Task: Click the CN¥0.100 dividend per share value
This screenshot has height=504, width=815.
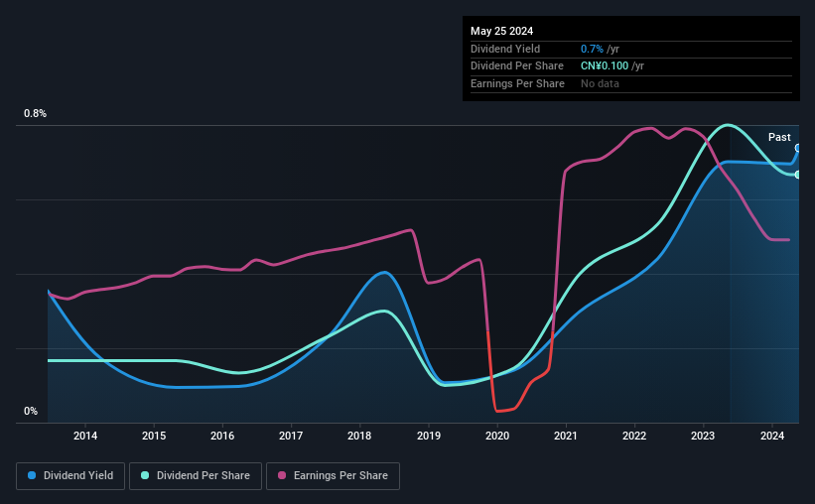Action: pyautogui.click(x=605, y=66)
